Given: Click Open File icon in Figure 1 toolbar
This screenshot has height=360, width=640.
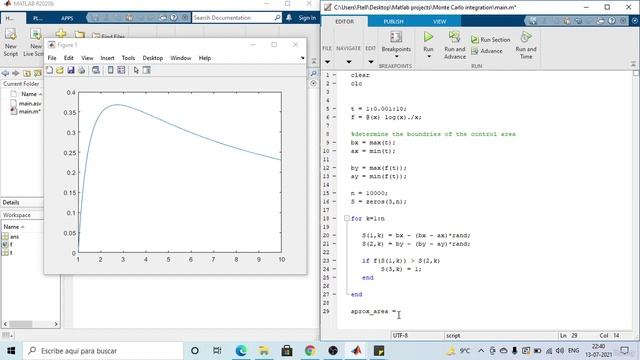Looking at the screenshot, I should click(x=60, y=70).
